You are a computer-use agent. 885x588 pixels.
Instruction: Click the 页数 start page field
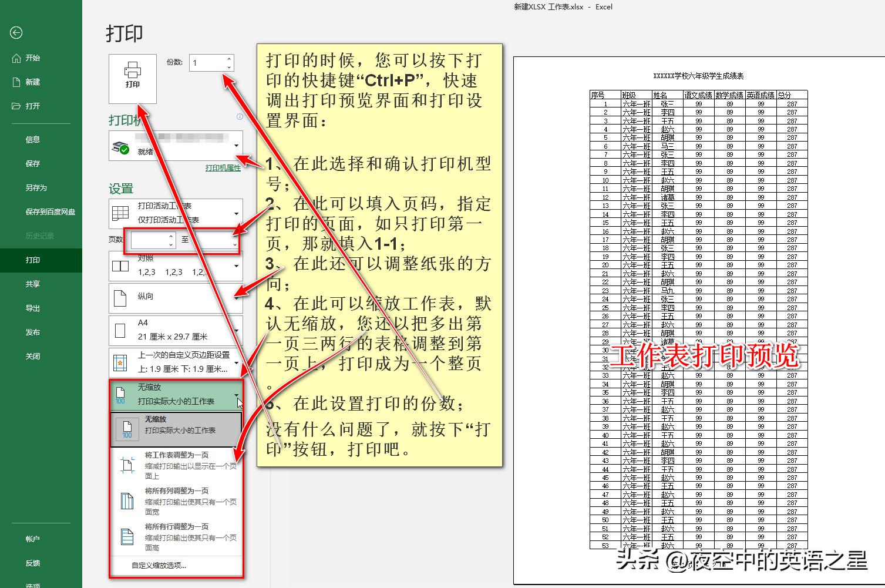149,240
